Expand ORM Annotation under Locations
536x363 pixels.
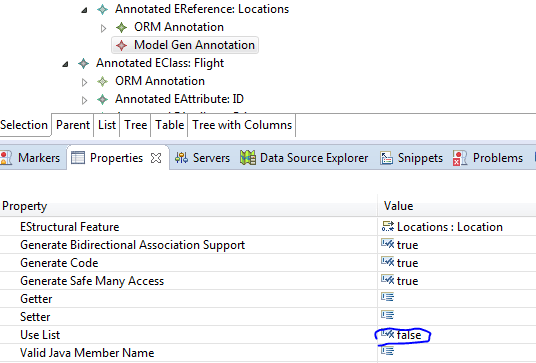[x=103, y=28]
